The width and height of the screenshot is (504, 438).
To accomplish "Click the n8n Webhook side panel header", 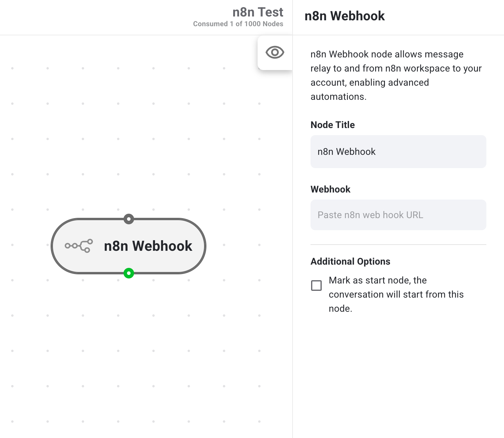I will pos(345,16).
